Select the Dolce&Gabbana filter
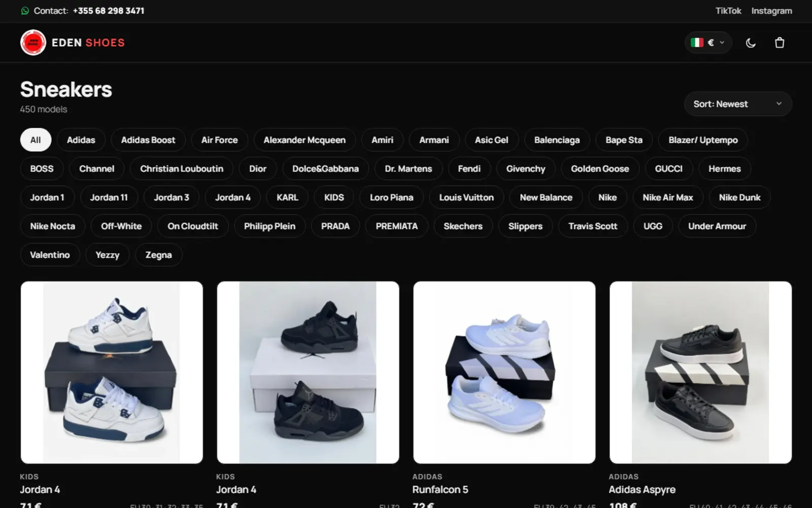This screenshot has width=812, height=508. click(325, 169)
